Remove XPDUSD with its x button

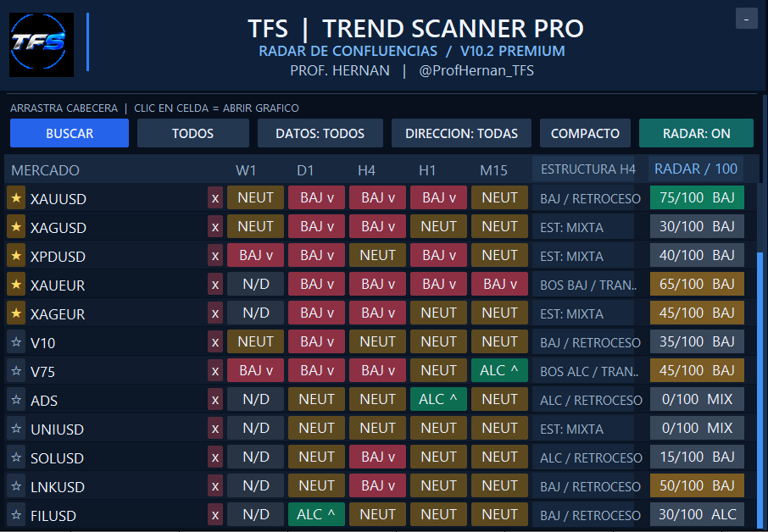click(215, 256)
